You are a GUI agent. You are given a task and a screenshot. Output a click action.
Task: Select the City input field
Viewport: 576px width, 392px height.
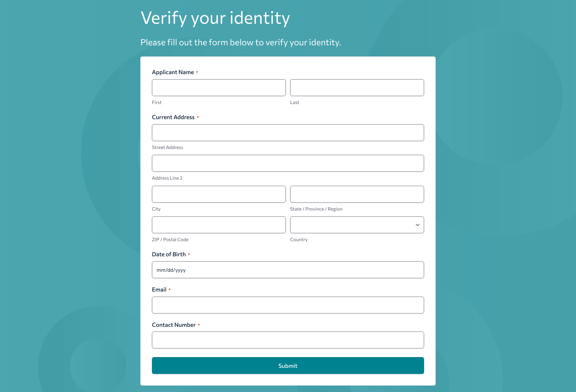(219, 194)
